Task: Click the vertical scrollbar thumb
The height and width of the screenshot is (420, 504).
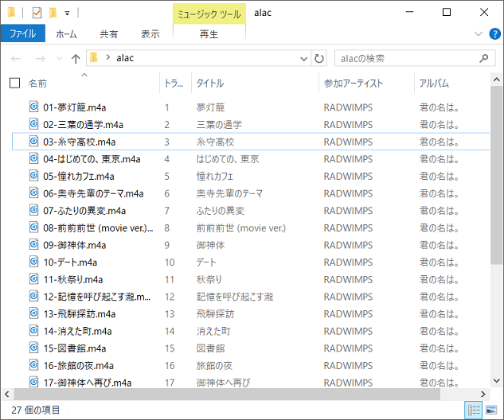Action: [496, 175]
